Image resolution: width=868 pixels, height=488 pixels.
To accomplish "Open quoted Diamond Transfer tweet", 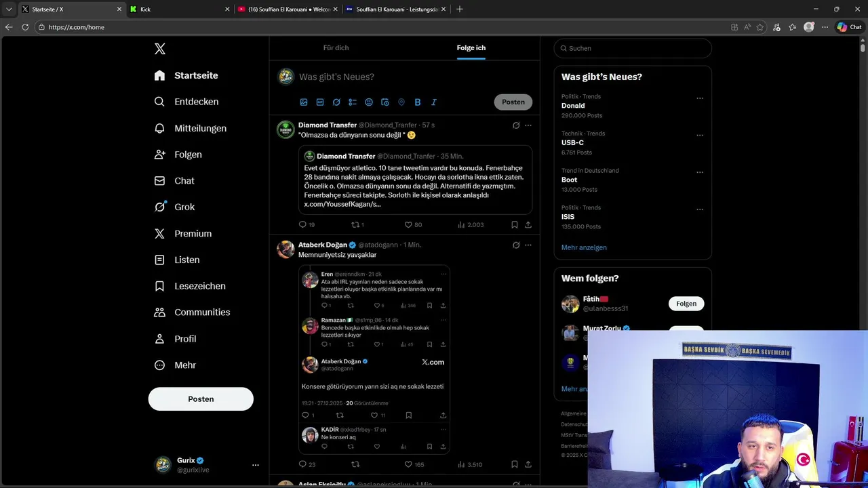I will 415,180.
